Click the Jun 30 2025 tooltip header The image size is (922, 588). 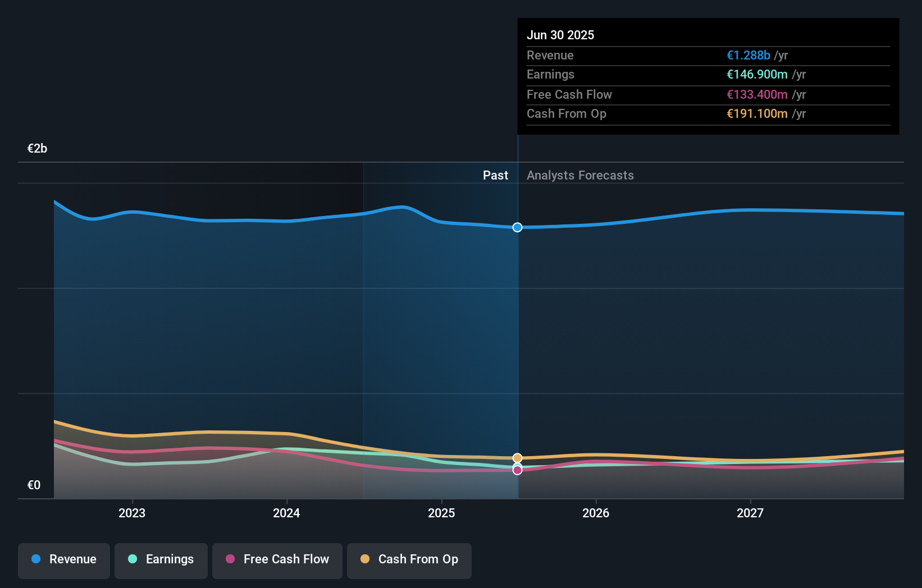pos(560,35)
